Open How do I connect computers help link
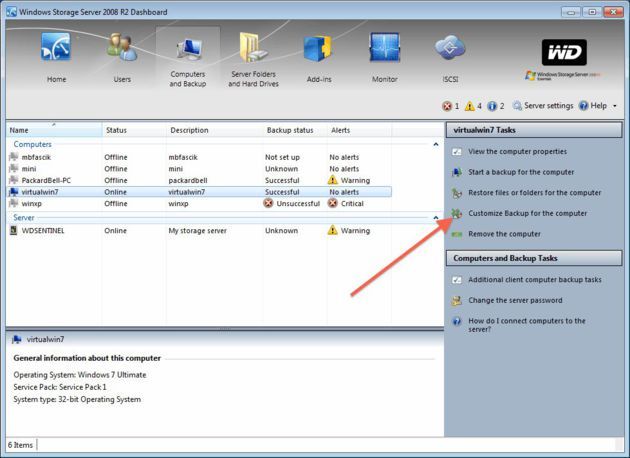Viewport: 630px width, 458px height. [527, 325]
